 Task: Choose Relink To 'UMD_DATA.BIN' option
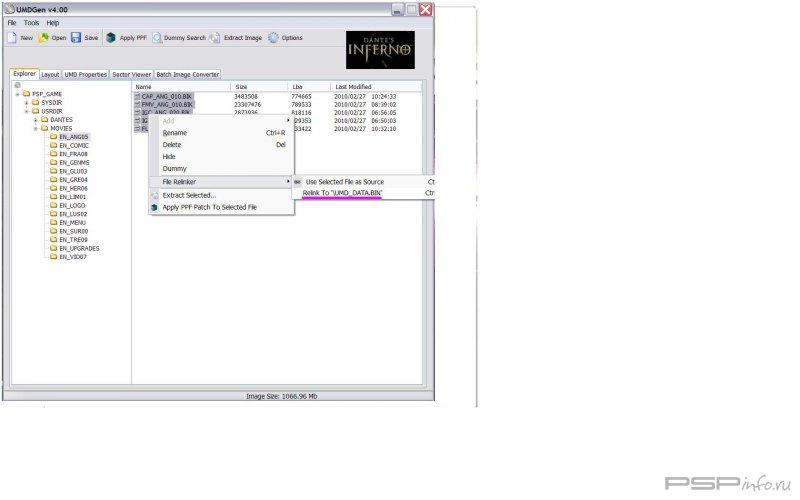tap(342, 192)
